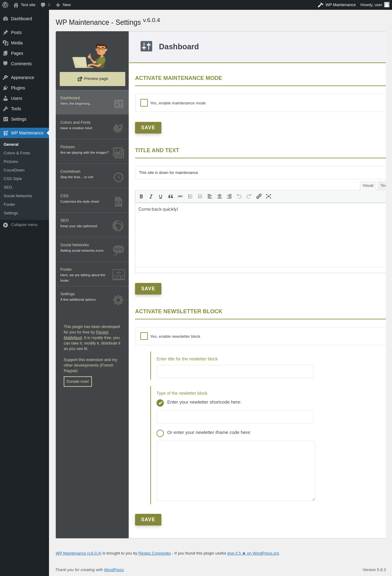This screenshot has height=576, width=392.
Task: Click the images icon beside Pictures
Action: click(x=118, y=152)
